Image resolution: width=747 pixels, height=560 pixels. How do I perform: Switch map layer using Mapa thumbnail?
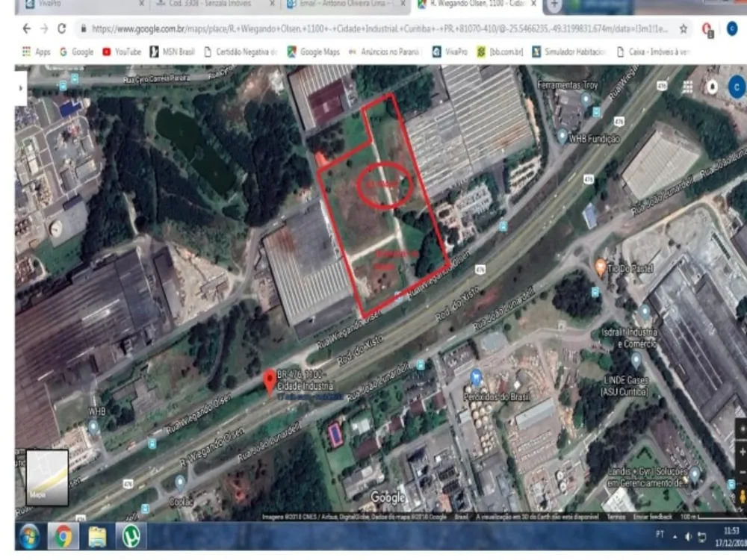point(46,477)
